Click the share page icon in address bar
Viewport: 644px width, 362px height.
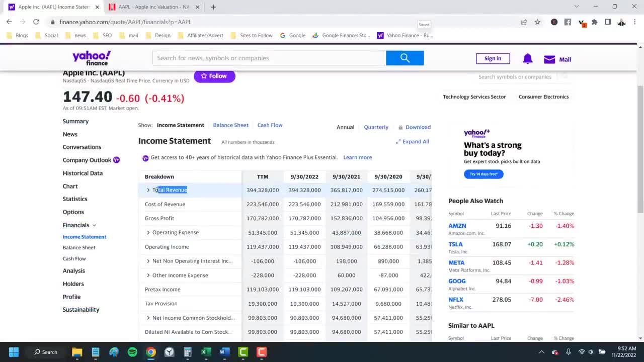[524, 22]
